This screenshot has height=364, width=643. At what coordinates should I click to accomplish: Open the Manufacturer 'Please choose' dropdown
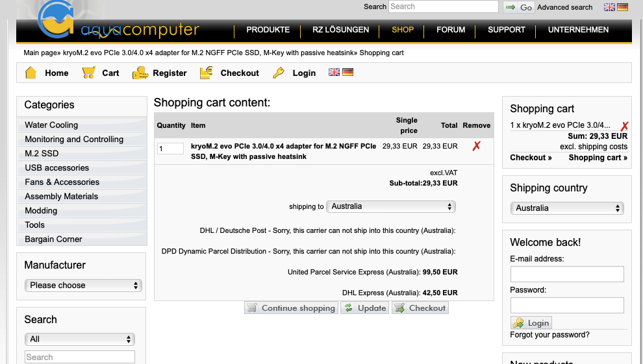click(x=83, y=285)
